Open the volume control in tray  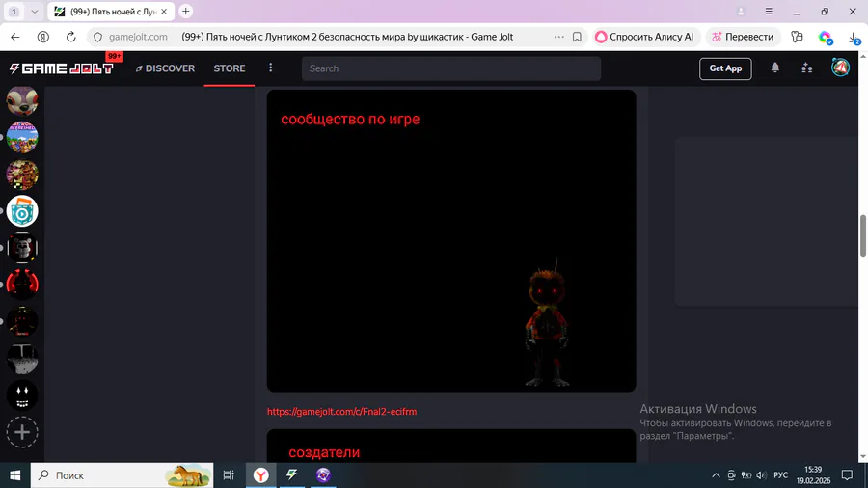point(761,475)
